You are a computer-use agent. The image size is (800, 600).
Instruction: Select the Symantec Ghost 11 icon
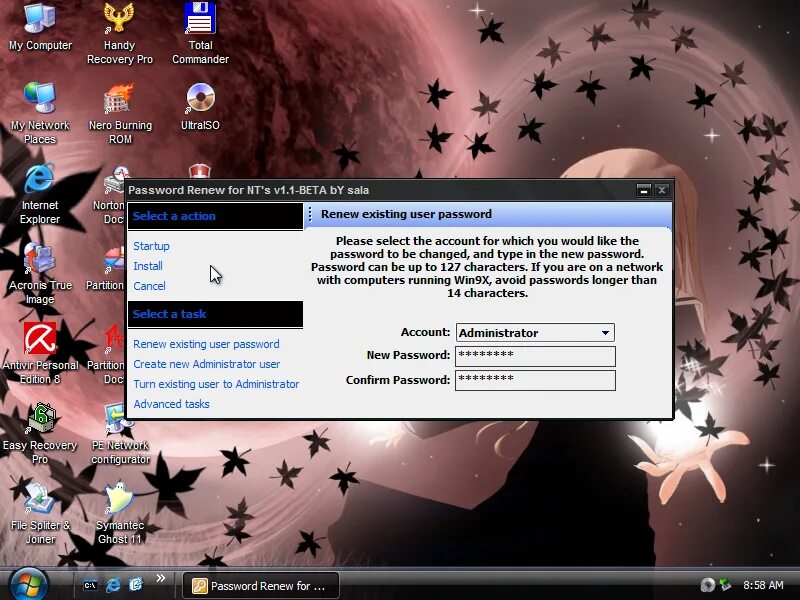tap(120, 513)
